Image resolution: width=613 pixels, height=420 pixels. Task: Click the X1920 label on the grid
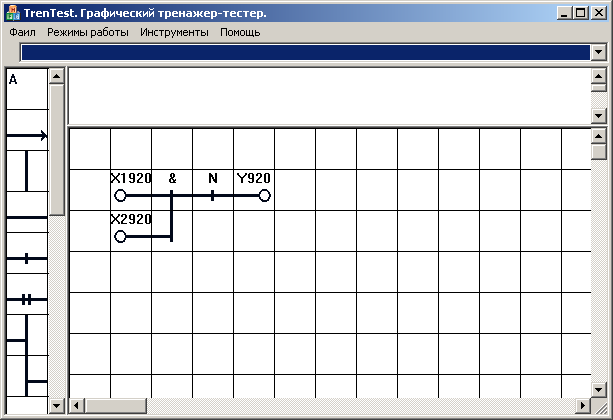pyautogui.click(x=131, y=178)
